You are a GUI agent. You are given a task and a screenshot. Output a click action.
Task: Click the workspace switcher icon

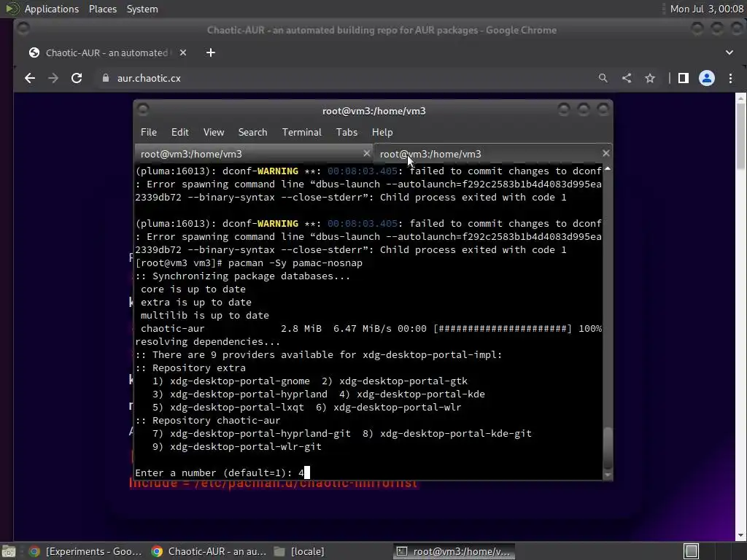coord(692,551)
